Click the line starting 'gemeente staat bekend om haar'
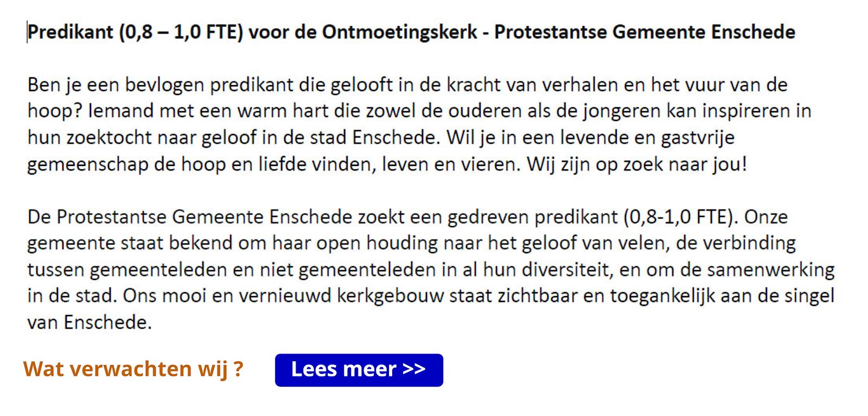 (x=412, y=244)
